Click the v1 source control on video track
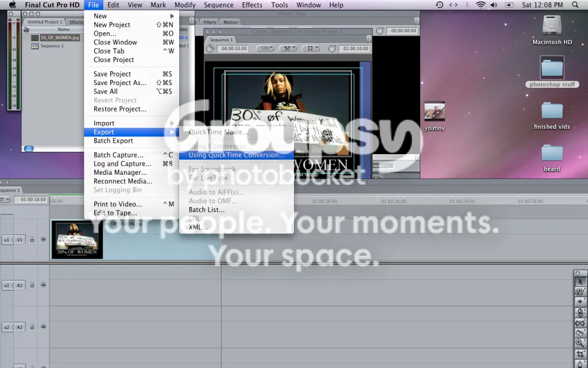The image size is (588, 368). pos(7,240)
